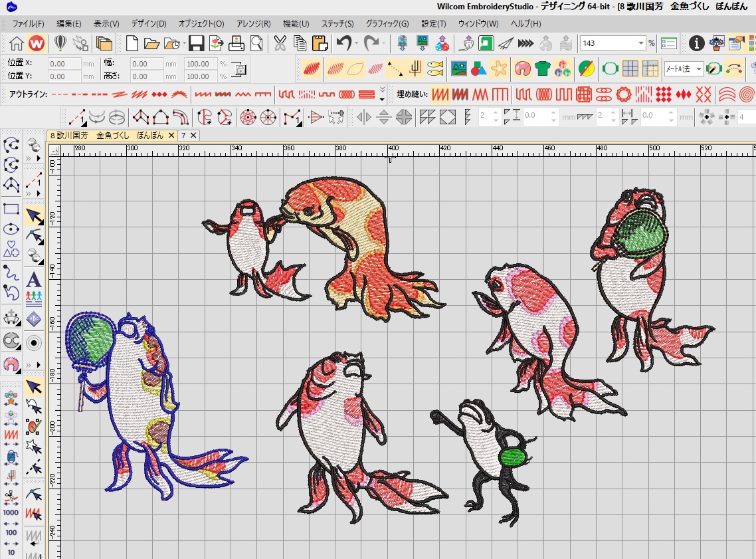Close the 歌川国芳 金魚づくし design tab

point(171,136)
